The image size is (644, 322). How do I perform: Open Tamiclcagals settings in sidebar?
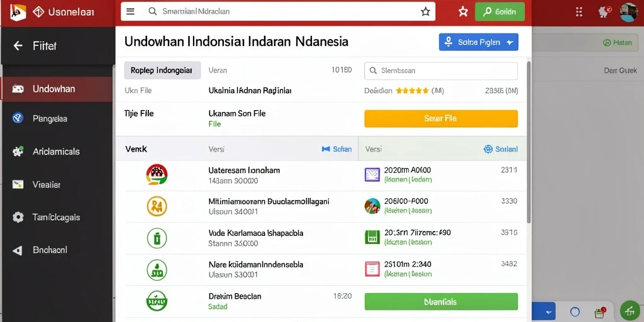click(x=58, y=217)
